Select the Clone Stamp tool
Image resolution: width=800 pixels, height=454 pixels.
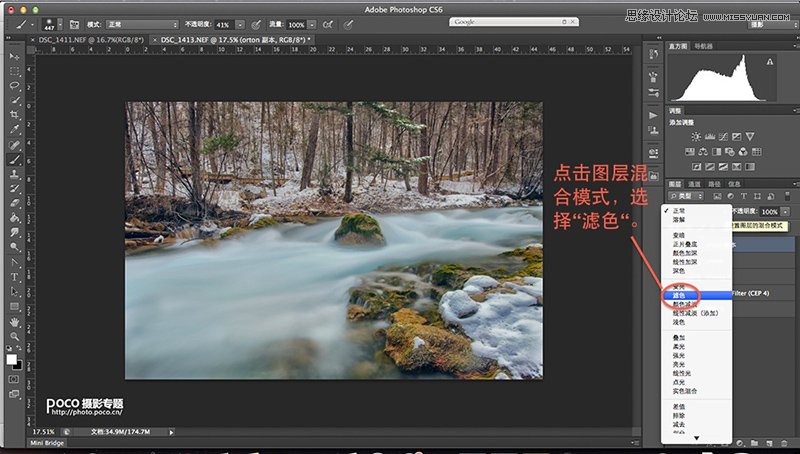[x=15, y=173]
